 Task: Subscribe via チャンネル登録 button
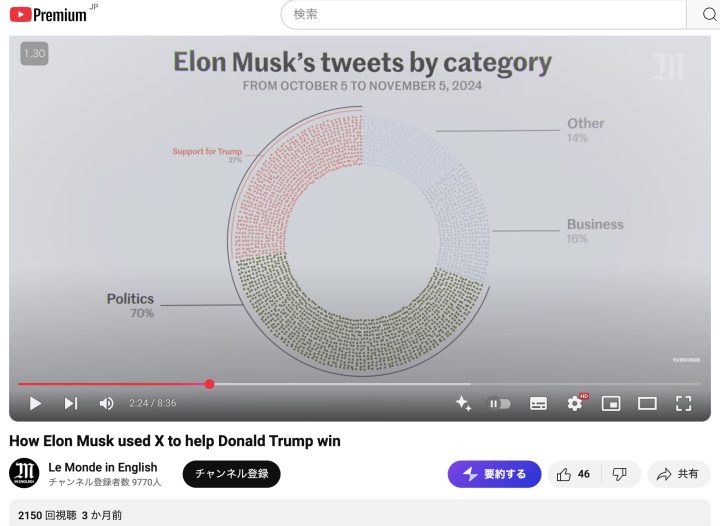point(231,474)
